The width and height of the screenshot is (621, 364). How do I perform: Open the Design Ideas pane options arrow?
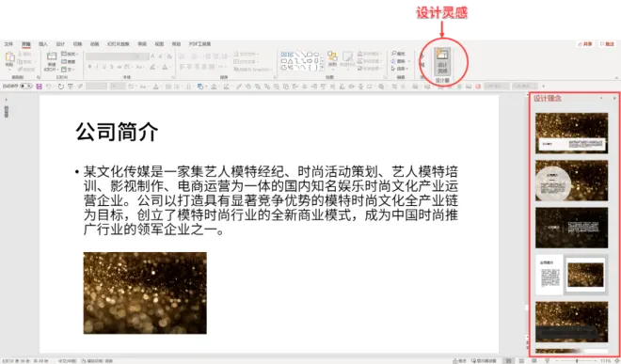(x=601, y=98)
